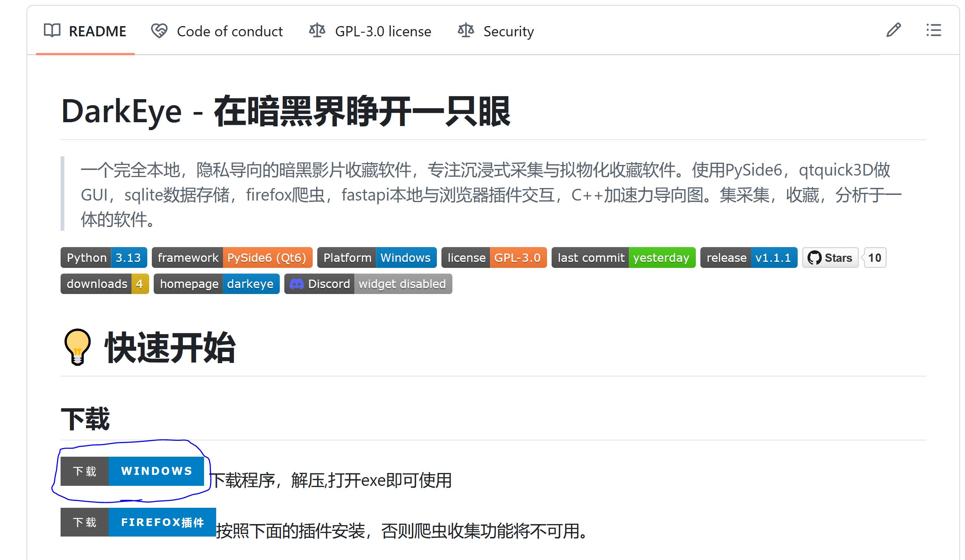Viewport: 965px width, 560px height.
Task: Open the README edit pencil icon
Action: coord(894,31)
